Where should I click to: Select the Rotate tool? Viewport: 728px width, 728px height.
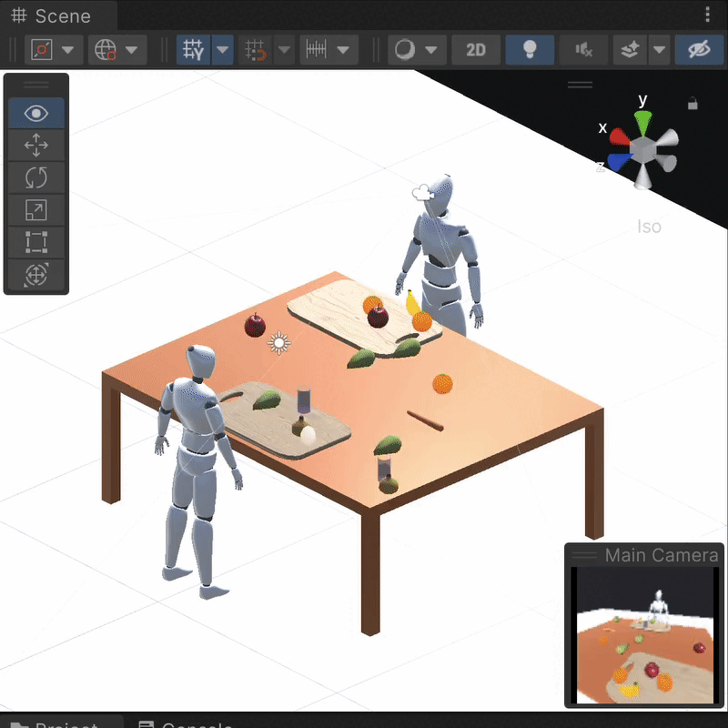pyautogui.click(x=36, y=177)
